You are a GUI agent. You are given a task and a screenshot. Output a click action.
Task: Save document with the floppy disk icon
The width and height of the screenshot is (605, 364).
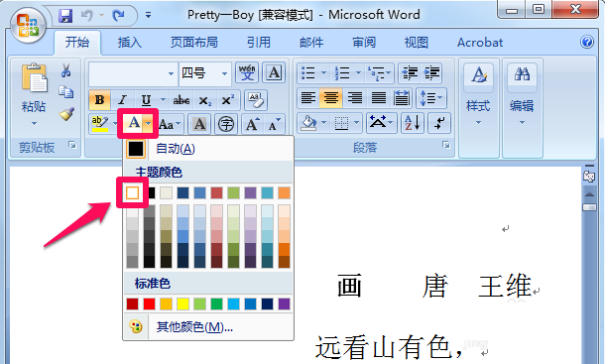tap(65, 16)
